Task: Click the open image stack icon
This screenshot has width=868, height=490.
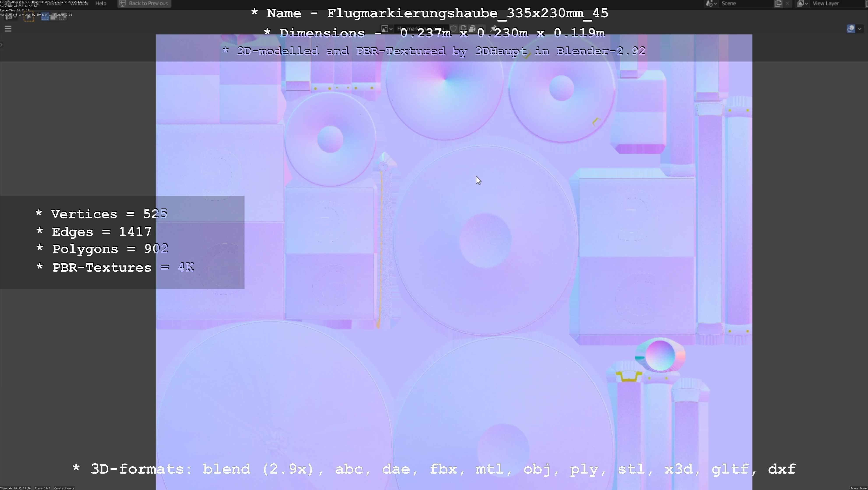Action: pyautogui.click(x=472, y=29)
